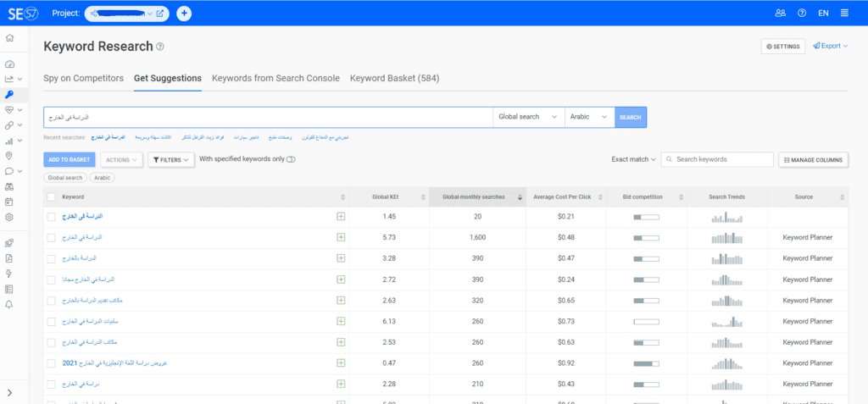The width and height of the screenshot is (868, 404).
Task: Focus the Search keywords input field
Action: [717, 159]
